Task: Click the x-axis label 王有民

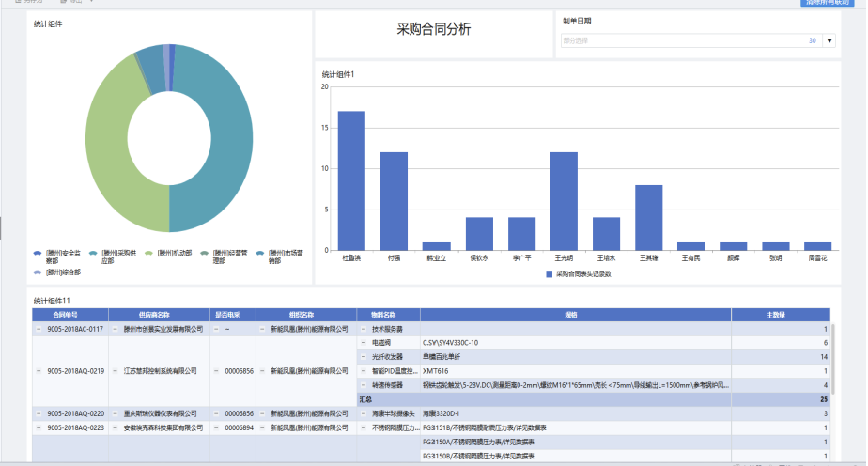Action: [690, 258]
